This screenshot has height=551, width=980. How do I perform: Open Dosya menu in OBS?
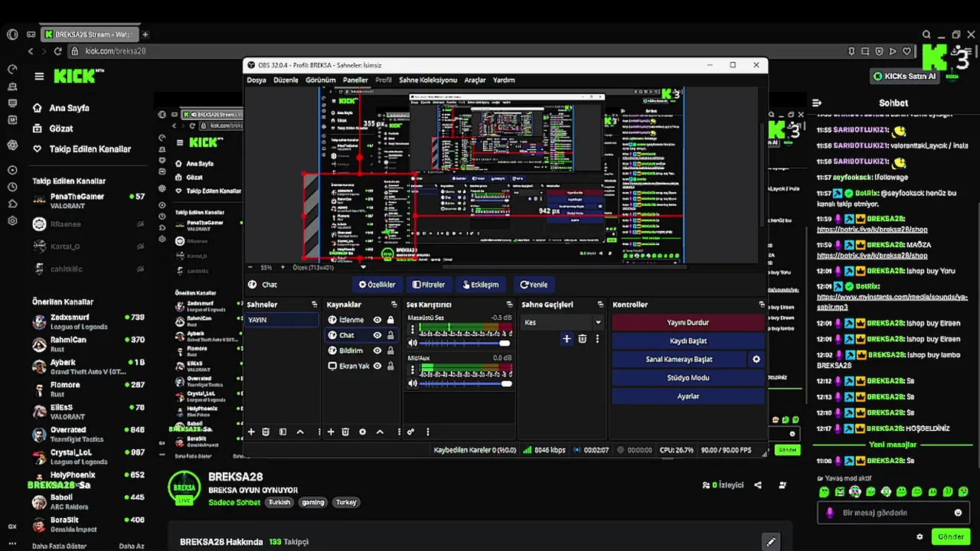(256, 80)
